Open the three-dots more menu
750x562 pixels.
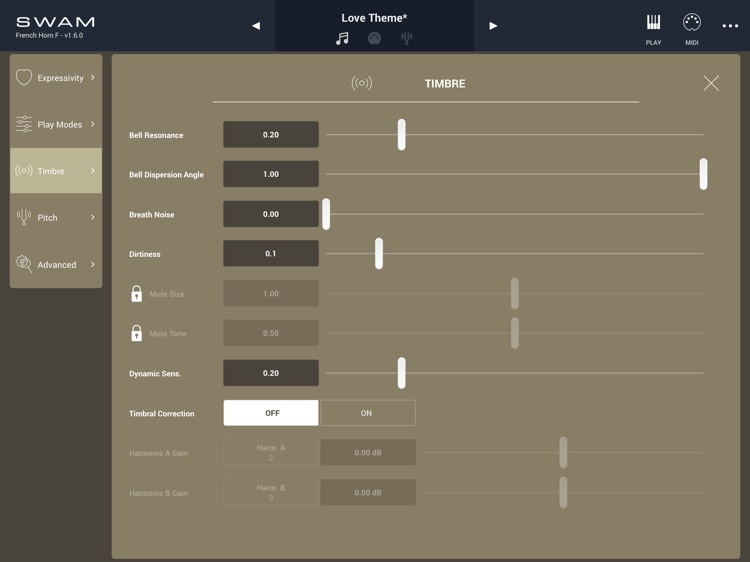pyautogui.click(x=730, y=26)
